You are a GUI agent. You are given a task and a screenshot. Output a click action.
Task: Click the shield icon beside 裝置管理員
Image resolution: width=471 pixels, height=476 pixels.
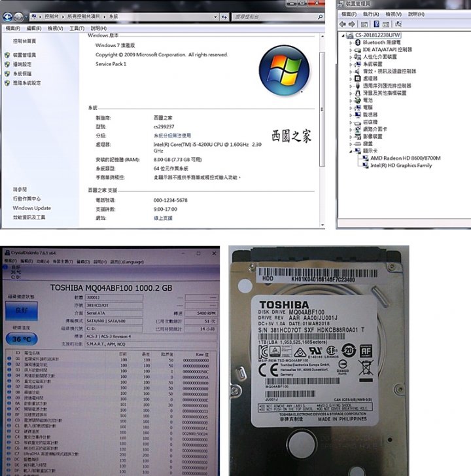[7, 55]
